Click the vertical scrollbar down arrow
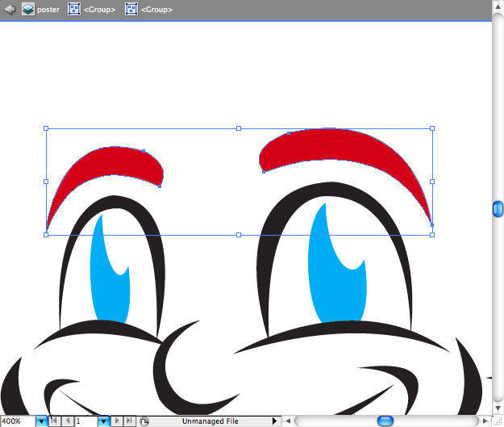 pos(498,408)
